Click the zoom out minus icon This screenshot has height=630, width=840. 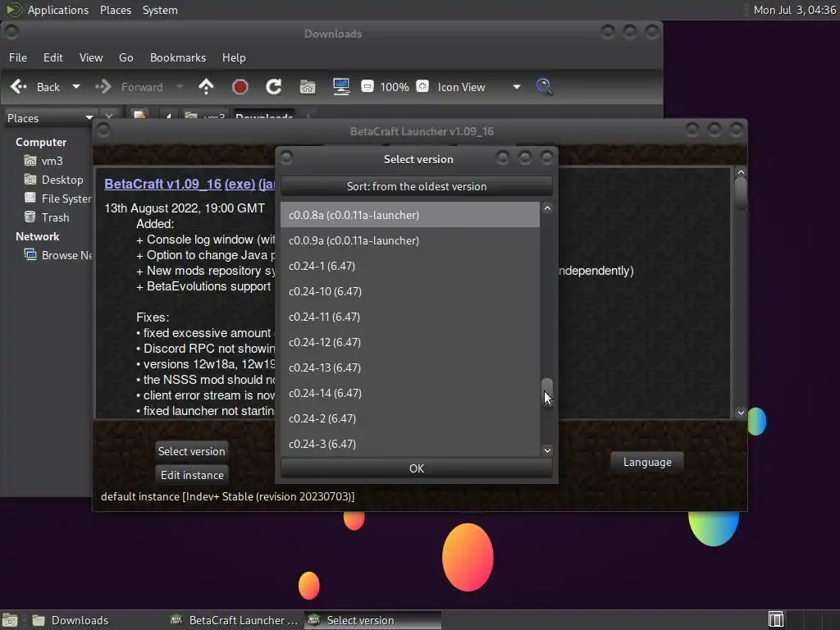(367, 86)
